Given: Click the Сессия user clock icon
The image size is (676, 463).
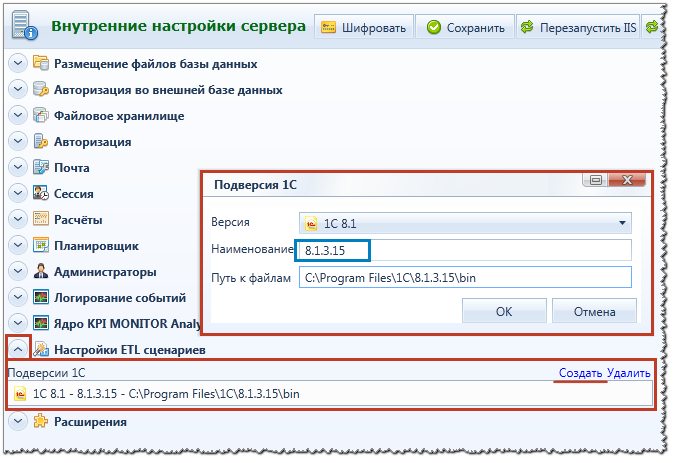Looking at the screenshot, I should 41,193.
